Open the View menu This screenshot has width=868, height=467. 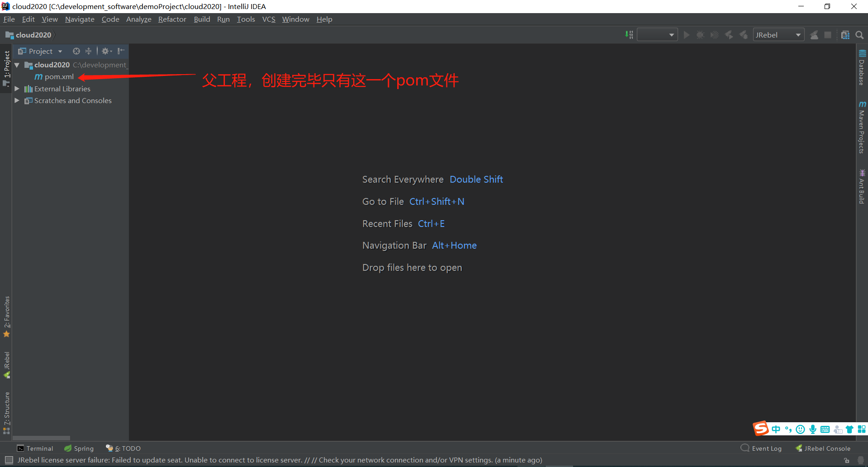[50, 19]
